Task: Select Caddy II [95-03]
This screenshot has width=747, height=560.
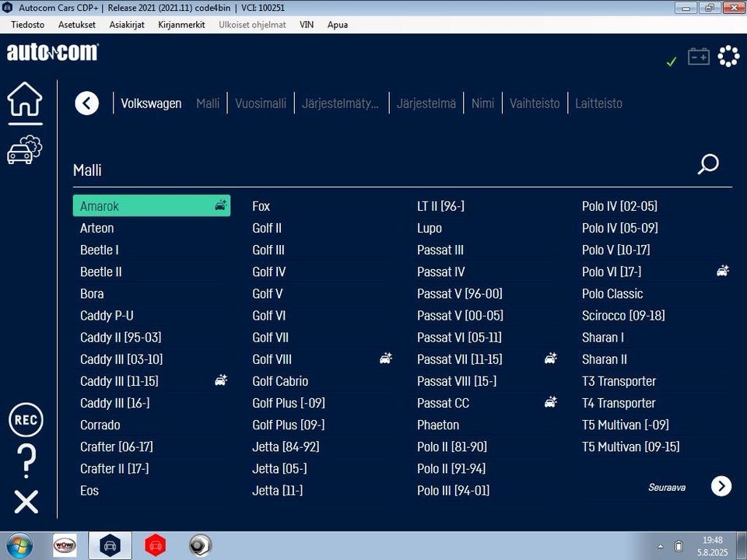Action: tap(121, 338)
